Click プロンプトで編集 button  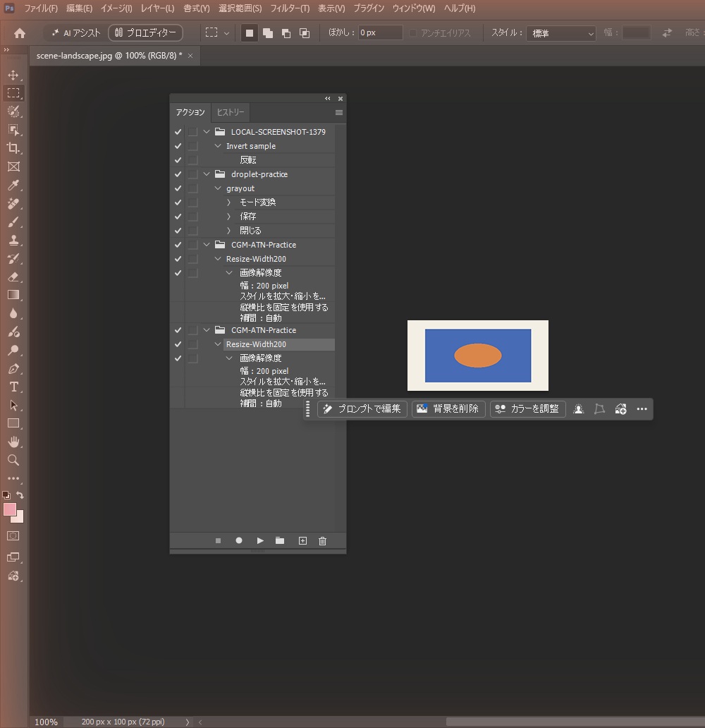[362, 409]
